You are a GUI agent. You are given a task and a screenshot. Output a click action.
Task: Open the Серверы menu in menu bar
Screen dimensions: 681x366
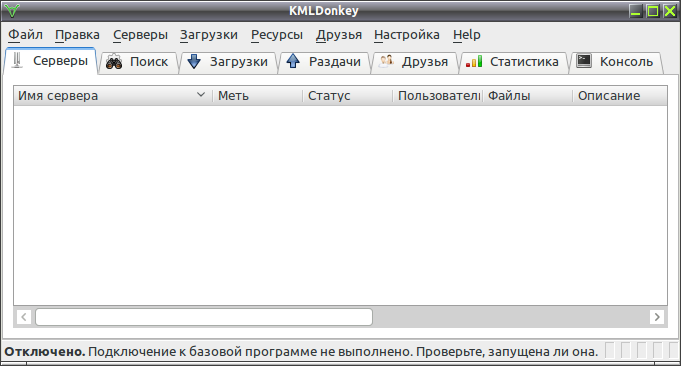[140, 35]
